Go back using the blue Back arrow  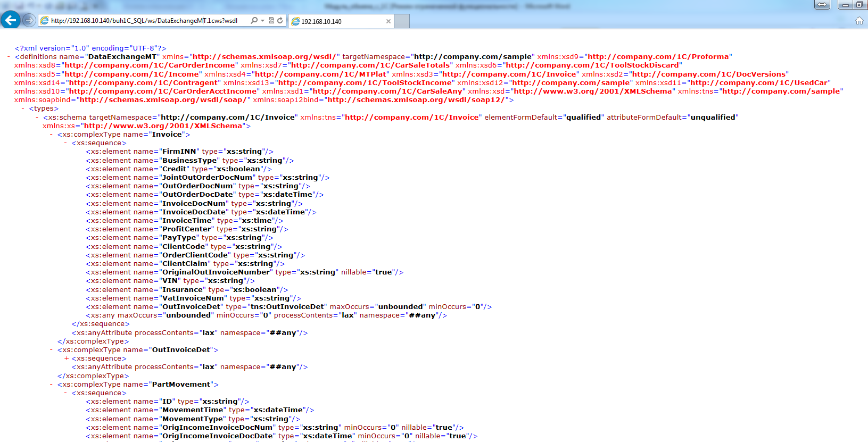pyautogui.click(x=11, y=20)
